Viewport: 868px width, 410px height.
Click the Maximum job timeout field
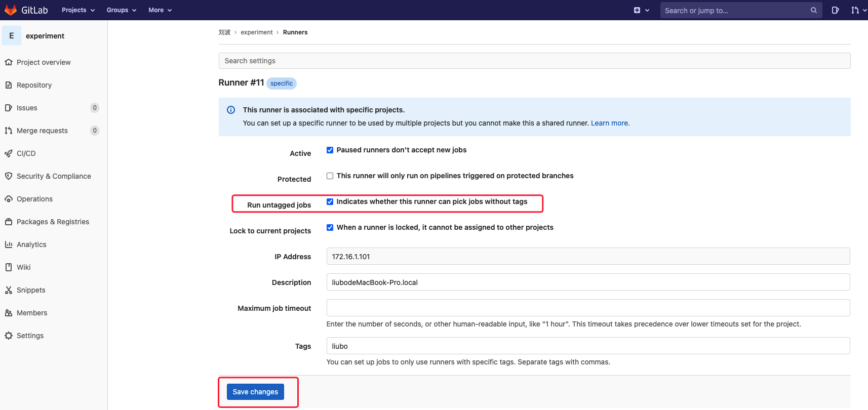(588, 308)
